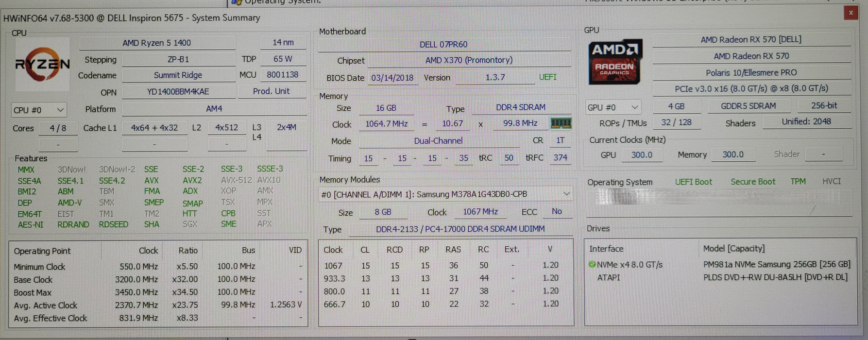Viewport: 868px width, 340px height.
Task: Click the Ryzen CPU logo
Action: coord(43,64)
